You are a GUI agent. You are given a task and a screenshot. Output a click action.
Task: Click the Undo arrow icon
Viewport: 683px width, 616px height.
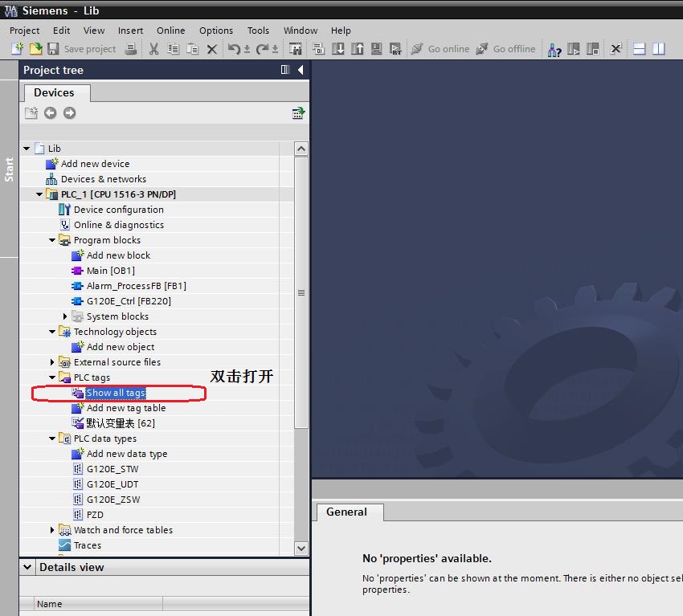(235, 49)
